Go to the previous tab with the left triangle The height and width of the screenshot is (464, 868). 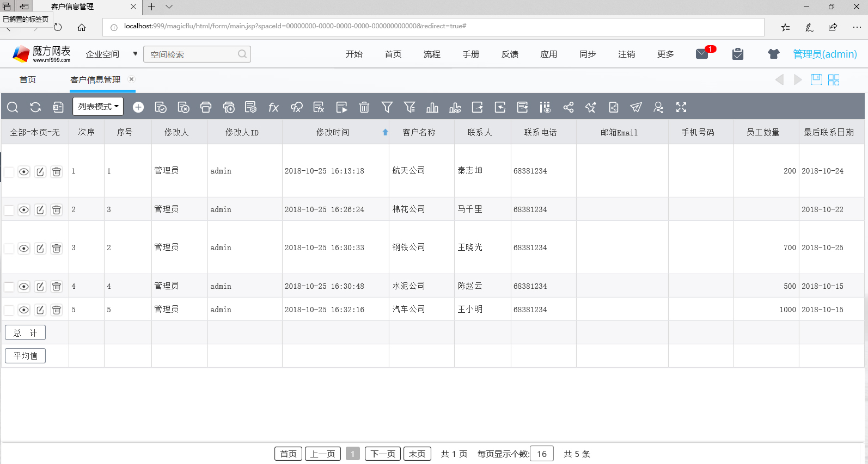click(779, 79)
